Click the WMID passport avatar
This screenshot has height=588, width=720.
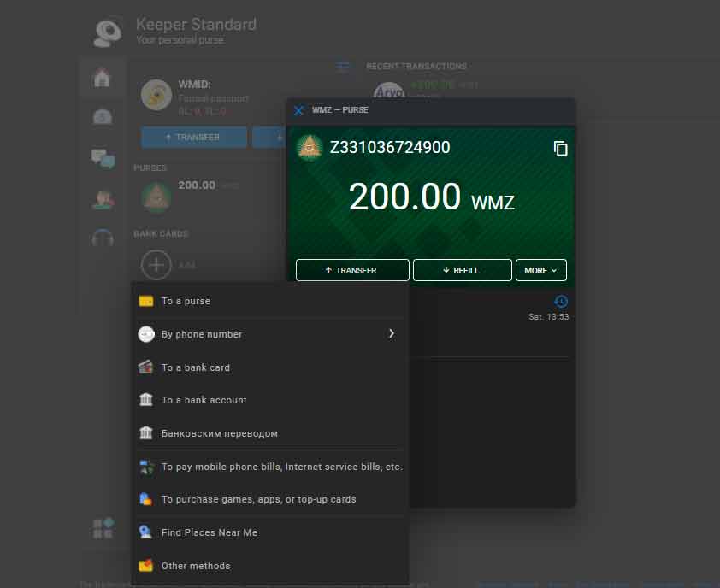[156, 95]
